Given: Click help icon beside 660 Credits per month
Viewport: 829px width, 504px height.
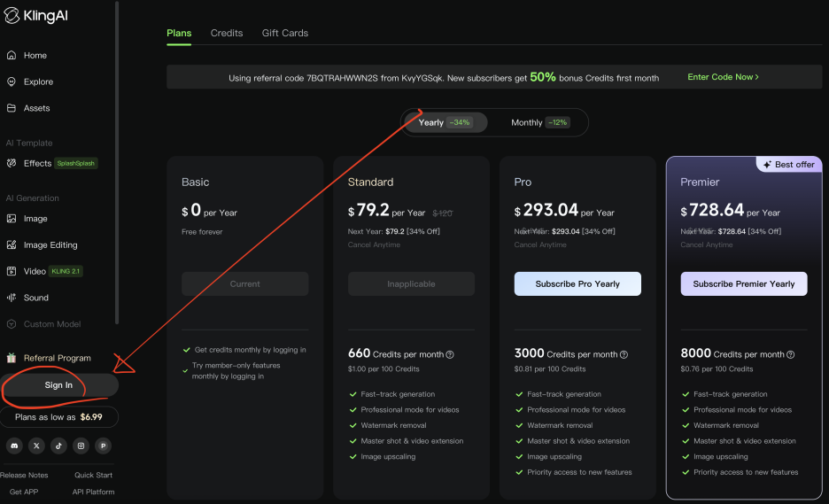Looking at the screenshot, I should pos(450,355).
